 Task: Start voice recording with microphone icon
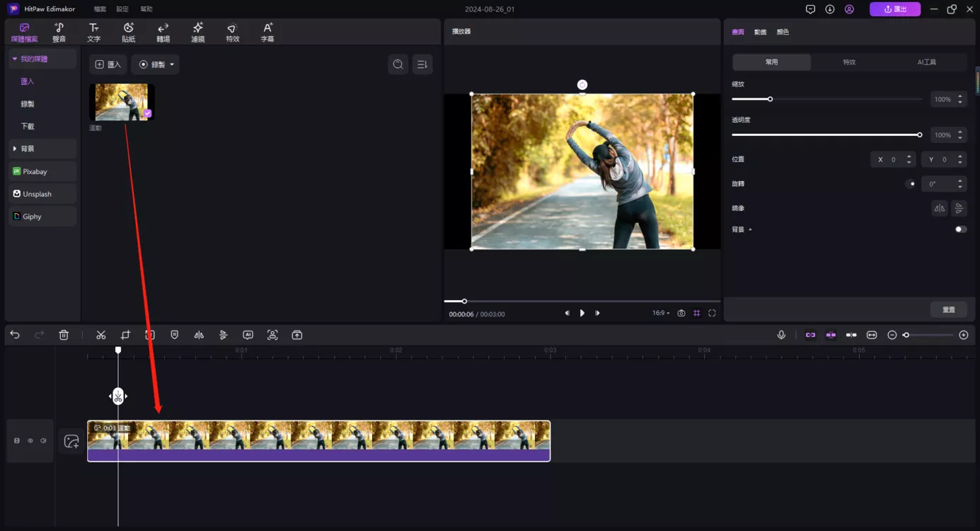781,335
